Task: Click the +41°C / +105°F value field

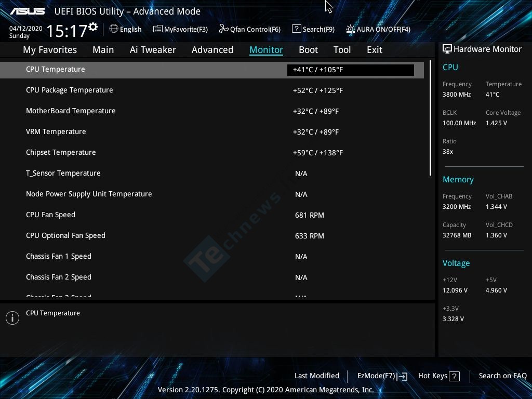Action: point(351,70)
